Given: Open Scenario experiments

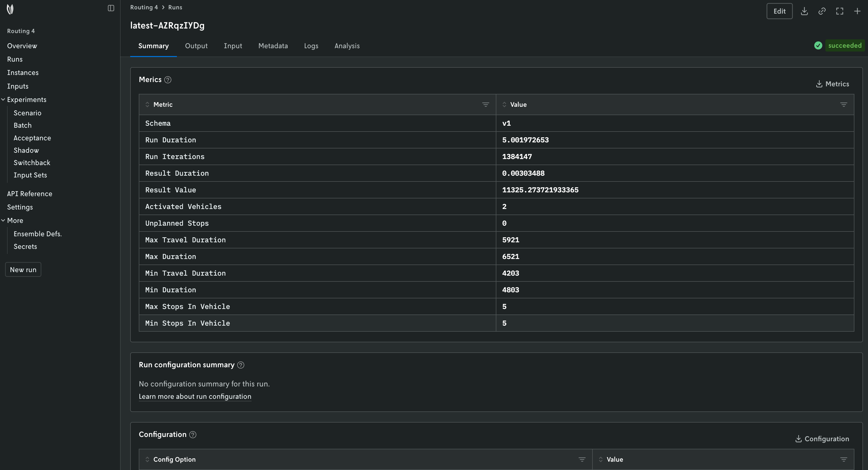Looking at the screenshot, I should pos(28,113).
